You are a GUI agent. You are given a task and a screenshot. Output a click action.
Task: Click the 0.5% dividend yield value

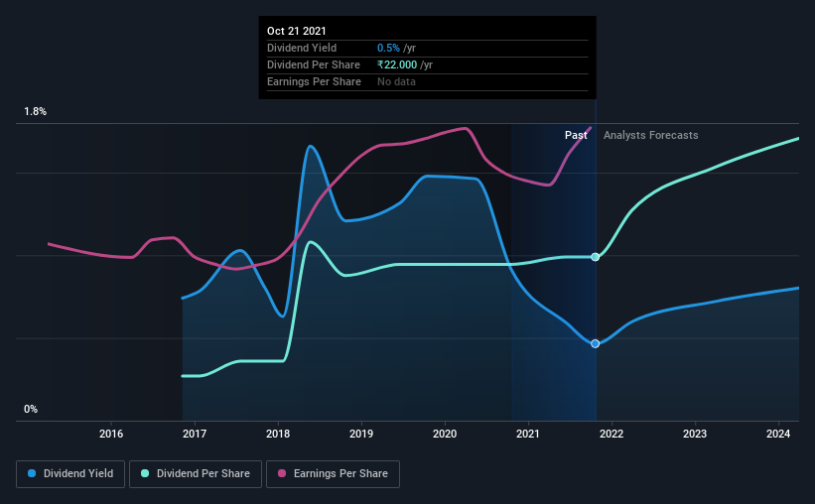(388, 48)
